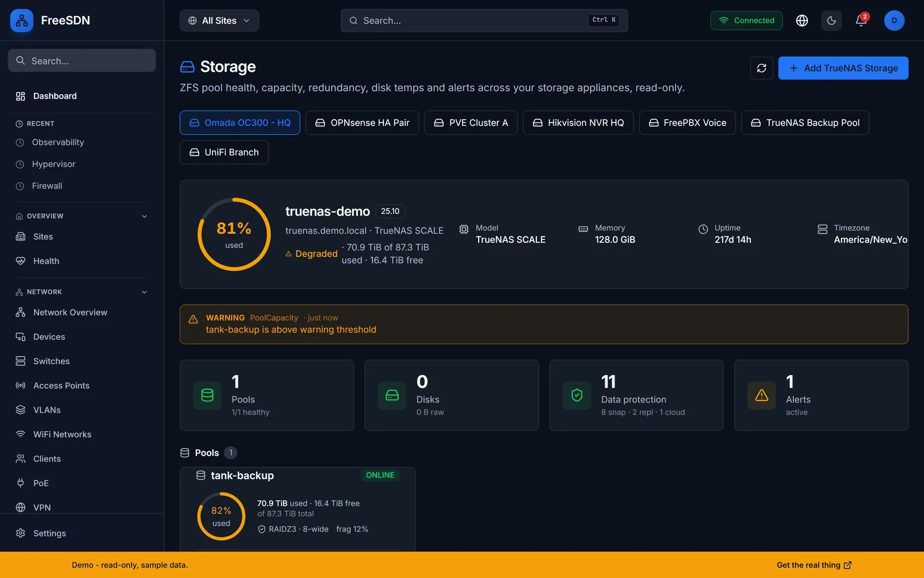
Task: Open Settings gear in sidebar
Action: coord(21,533)
